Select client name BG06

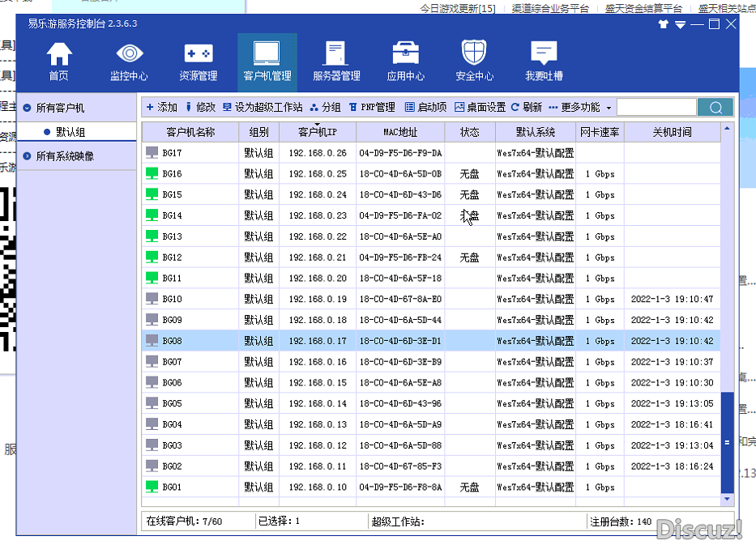(x=172, y=383)
